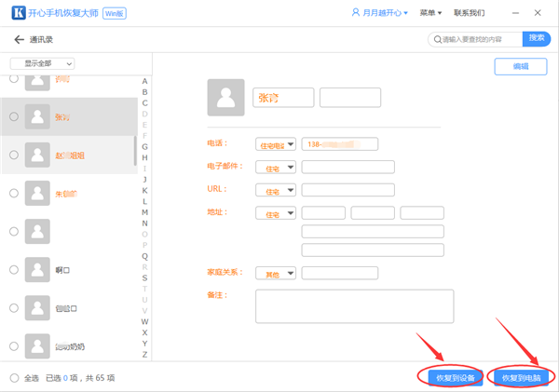
Task: Open the 菜单 menu
Action: coord(430,13)
